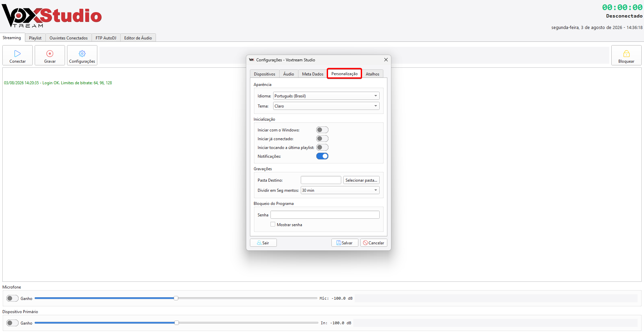The height and width of the screenshot is (332, 644).
Task: Click the Selecionar pasta button
Action: pos(361,180)
